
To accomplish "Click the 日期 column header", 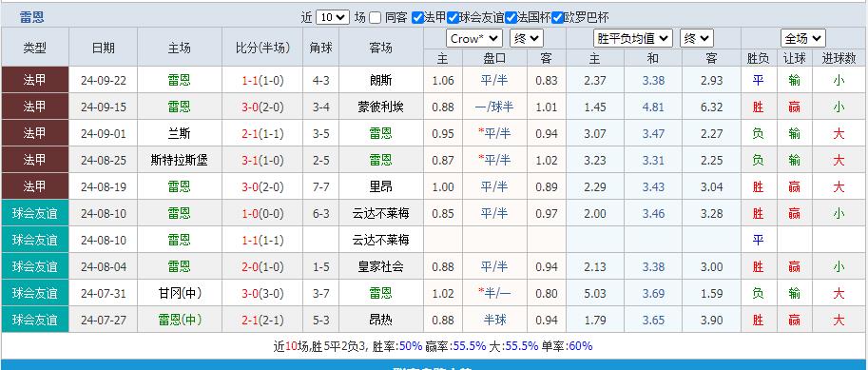I will pyautogui.click(x=103, y=48).
